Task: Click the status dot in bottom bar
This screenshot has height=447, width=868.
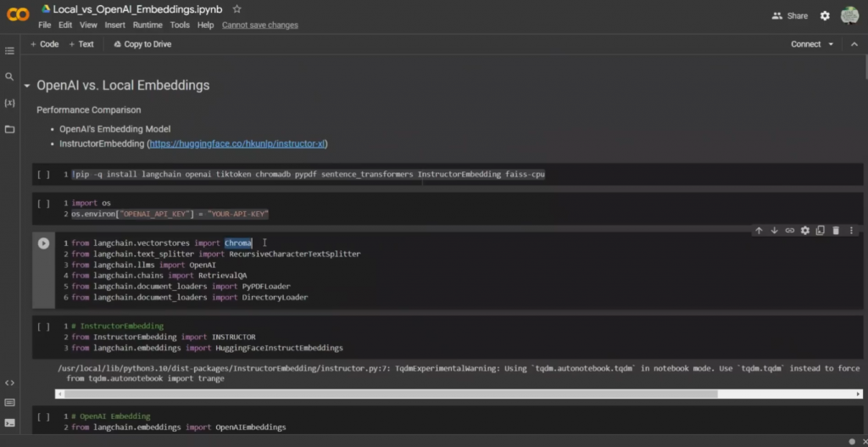Action: click(852, 441)
